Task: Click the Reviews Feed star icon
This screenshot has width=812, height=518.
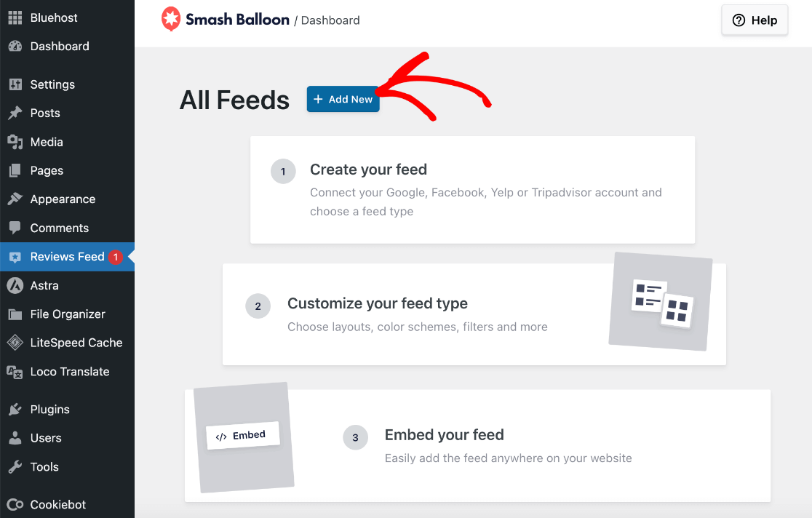Action: pyautogui.click(x=15, y=257)
